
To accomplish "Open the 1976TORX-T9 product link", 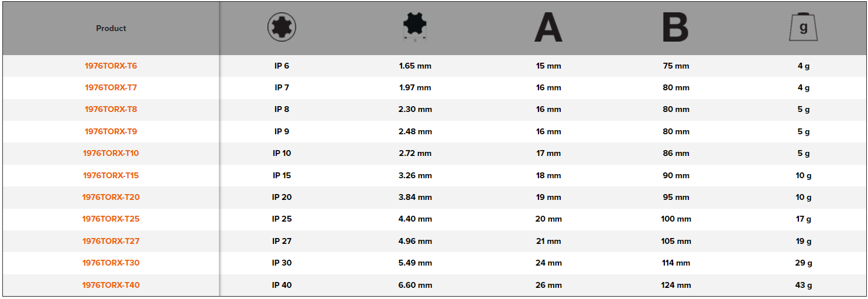I will click(x=111, y=131).
